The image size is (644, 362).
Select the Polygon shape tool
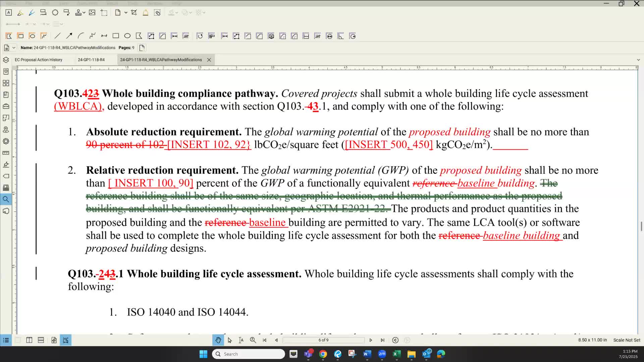pos(139,36)
